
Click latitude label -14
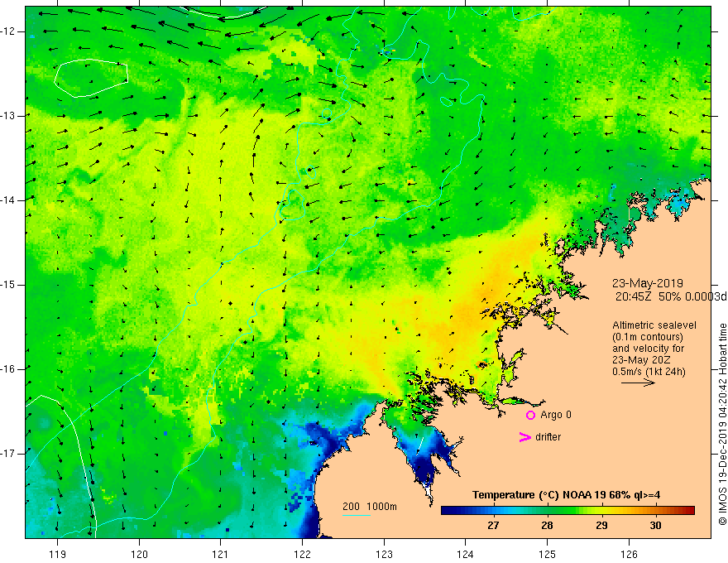[9, 200]
